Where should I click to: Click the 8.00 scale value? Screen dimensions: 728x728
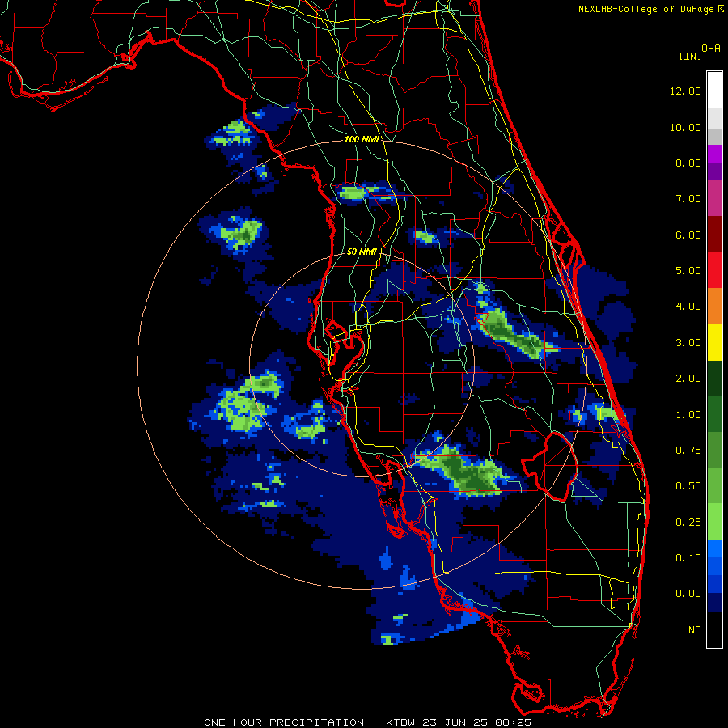(688, 163)
